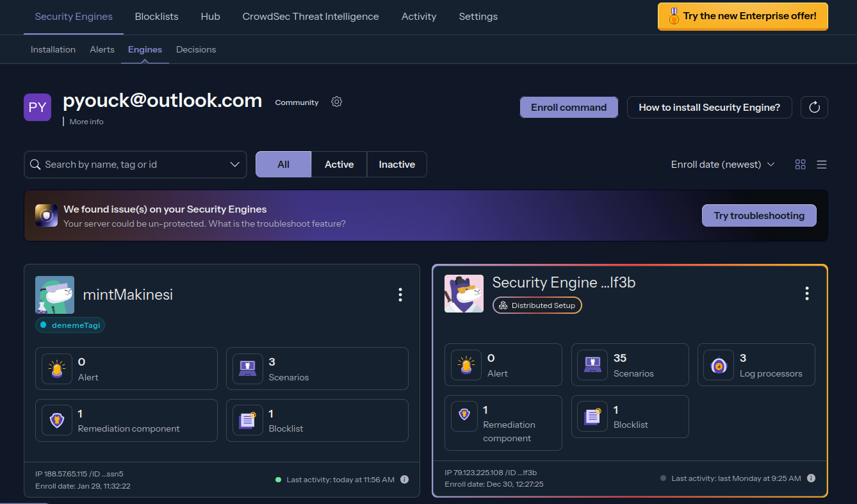The image size is (857, 504).
Task: Expand the Enroll date (newest) sort dropdown
Action: click(722, 165)
